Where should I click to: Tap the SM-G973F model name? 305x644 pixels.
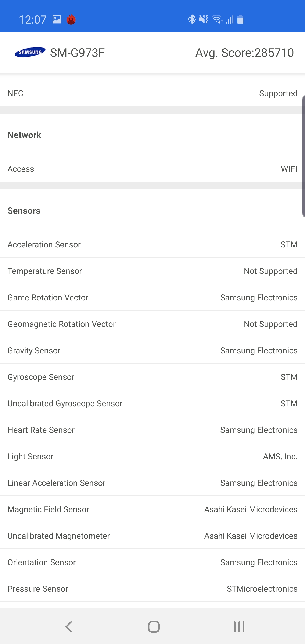point(77,53)
